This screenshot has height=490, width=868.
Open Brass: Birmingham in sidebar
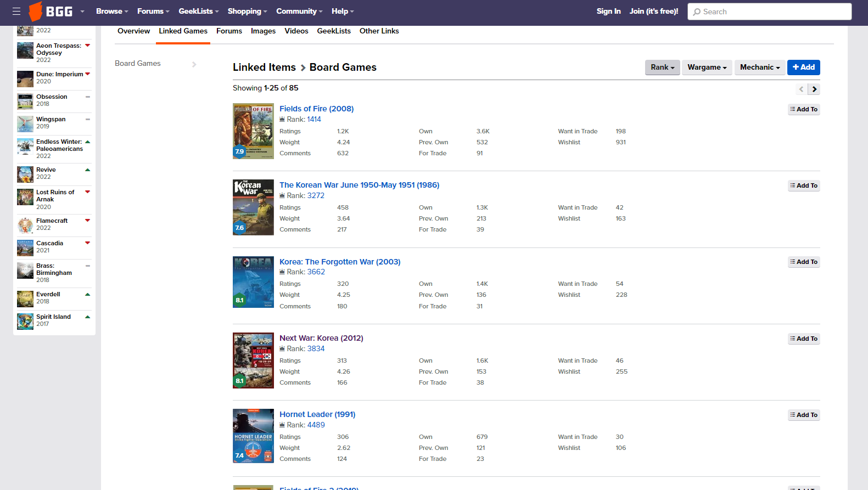pos(54,269)
